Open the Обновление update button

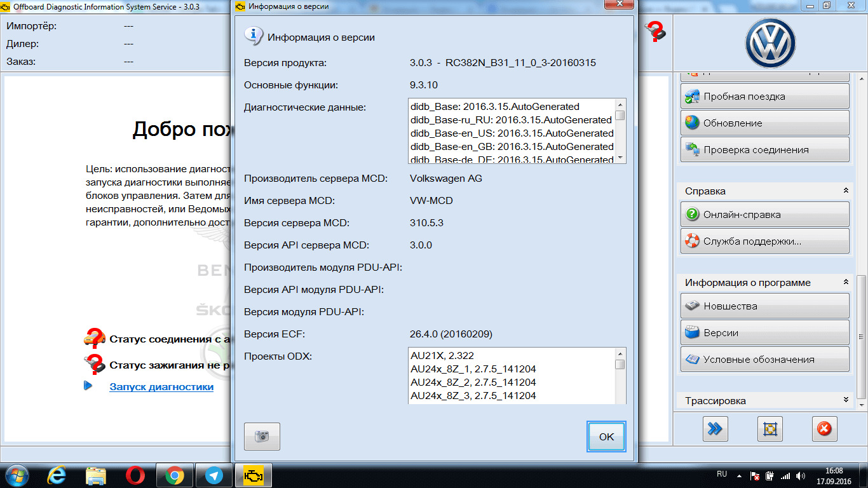764,123
